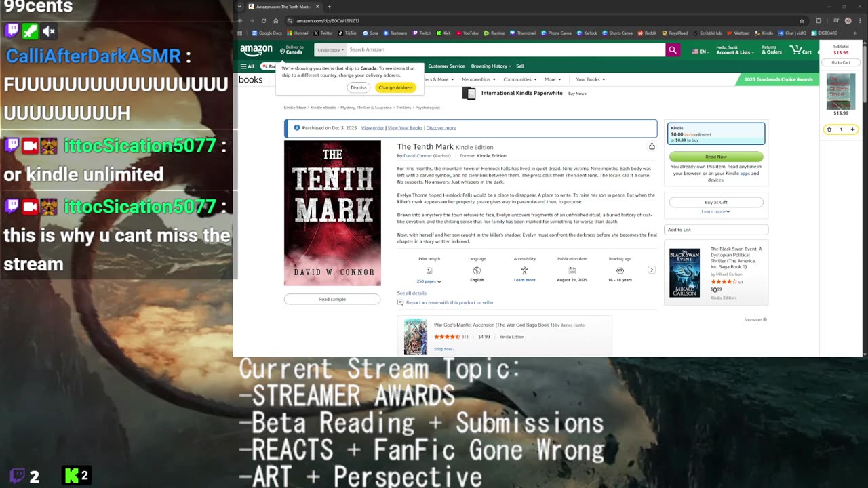Click the Language globe icon

pos(477,270)
